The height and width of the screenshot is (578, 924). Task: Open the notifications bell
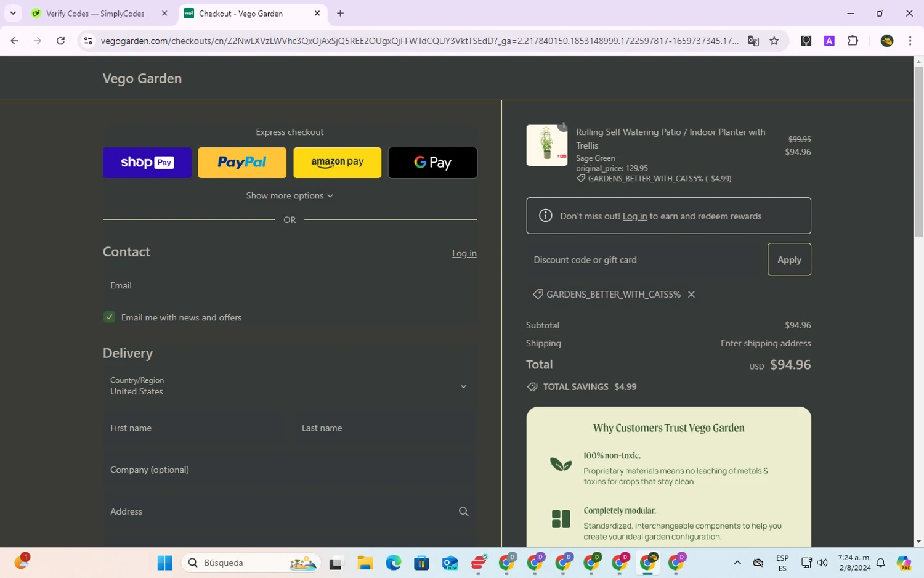(881, 563)
